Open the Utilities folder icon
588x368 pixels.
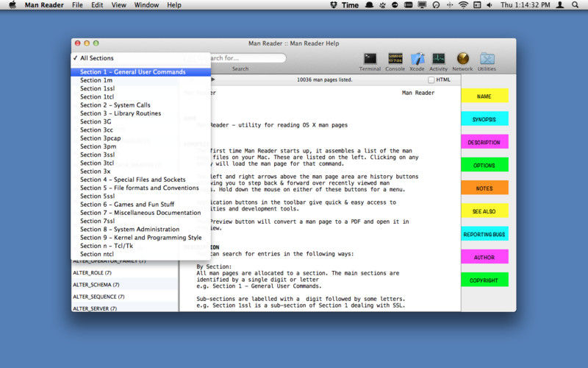(x=487, y=62)
